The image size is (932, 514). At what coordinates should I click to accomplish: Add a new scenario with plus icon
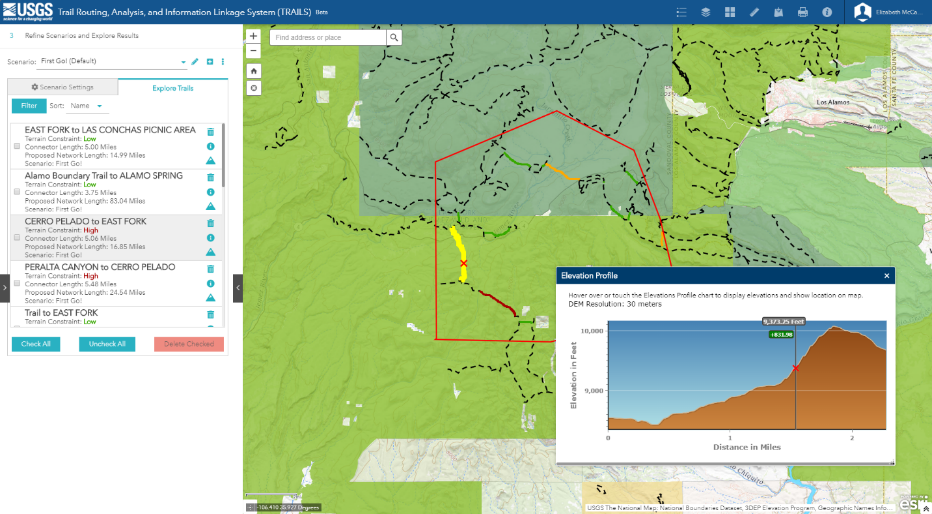click(x=210, y=61)
